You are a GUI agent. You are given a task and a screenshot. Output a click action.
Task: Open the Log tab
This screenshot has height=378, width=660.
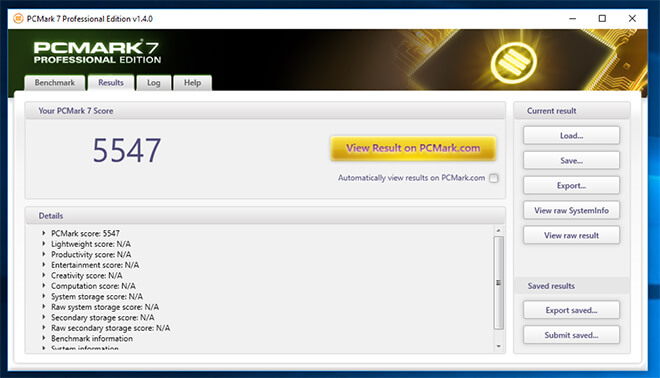click(x=154, y=83)
